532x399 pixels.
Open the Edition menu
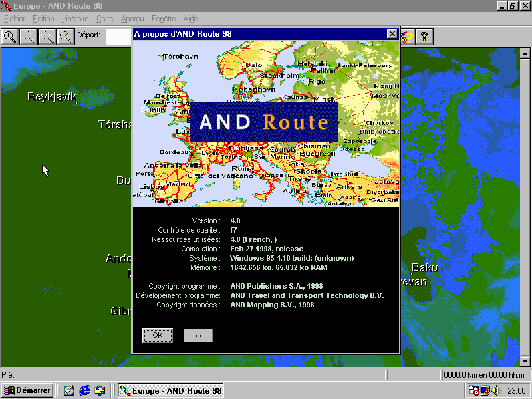point(43,19)
